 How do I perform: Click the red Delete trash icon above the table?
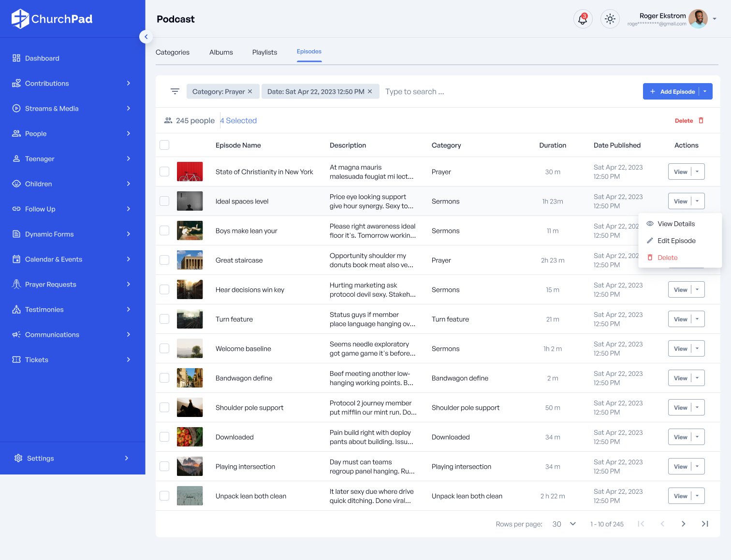701,121
